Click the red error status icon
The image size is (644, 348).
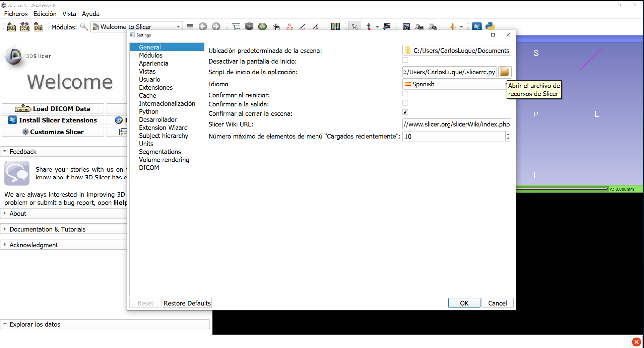[x=636, y=342]
